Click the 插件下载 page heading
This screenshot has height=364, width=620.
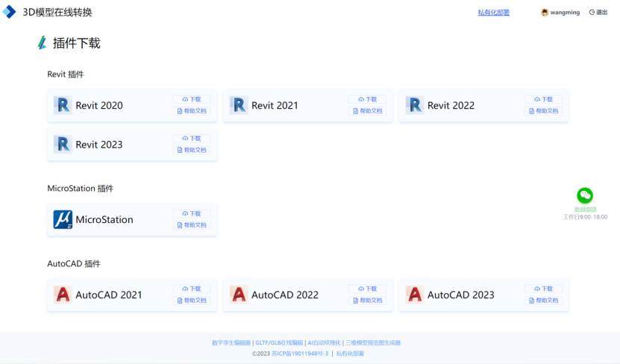[77, 43]
